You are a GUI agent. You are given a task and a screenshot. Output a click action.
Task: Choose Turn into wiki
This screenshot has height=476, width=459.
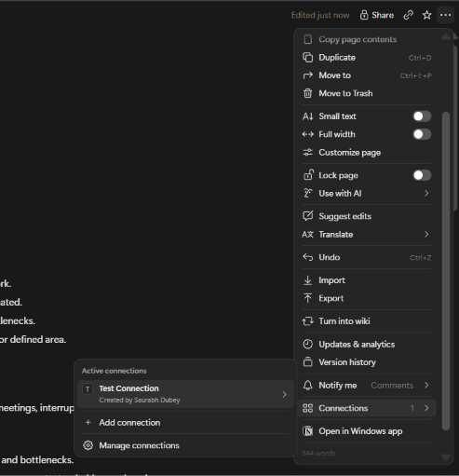367,321
